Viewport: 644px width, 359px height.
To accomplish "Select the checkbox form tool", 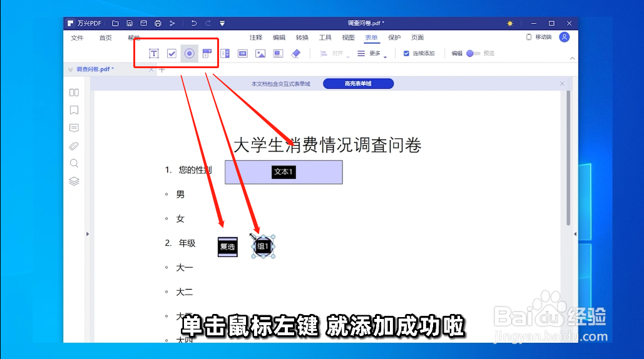I will 171,53.
